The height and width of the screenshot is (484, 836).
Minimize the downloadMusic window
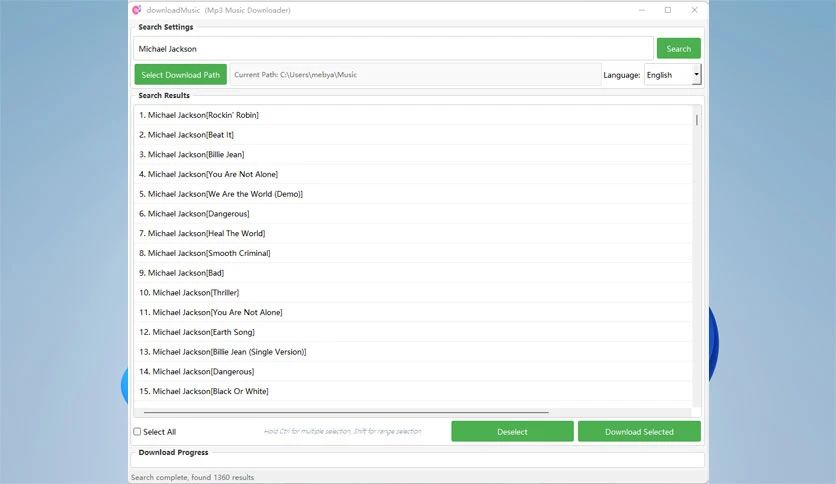click(641, 10)
